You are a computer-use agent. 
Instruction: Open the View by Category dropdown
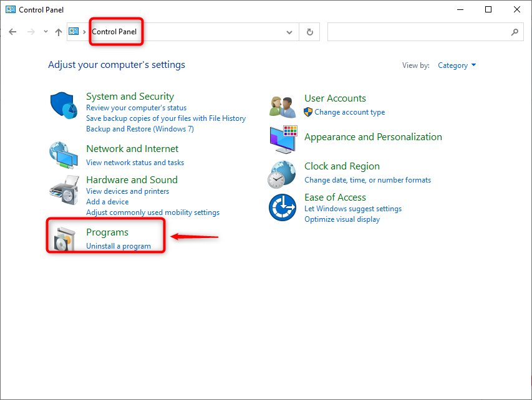coord(457,65)
